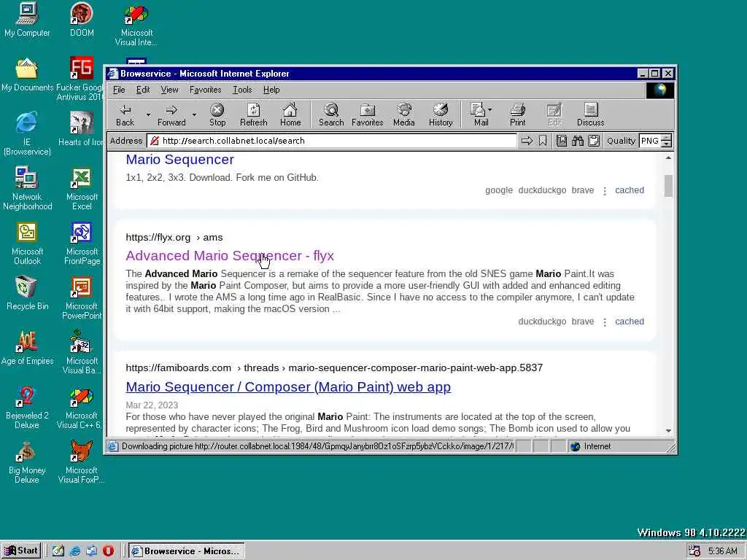The image size is (747, 560).
Task: Click the binoculars find icon
Action: [x=578, y=141]
